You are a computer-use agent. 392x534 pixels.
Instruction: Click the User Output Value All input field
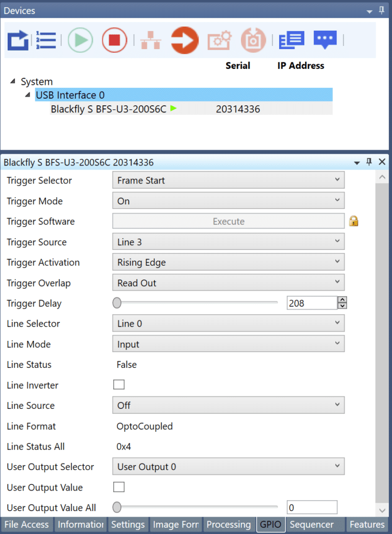312,507
